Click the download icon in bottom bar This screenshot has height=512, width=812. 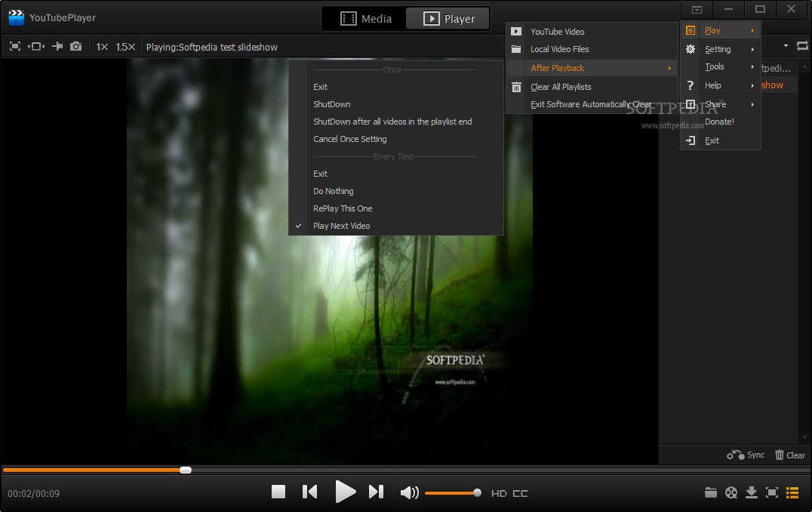(752, 492)
